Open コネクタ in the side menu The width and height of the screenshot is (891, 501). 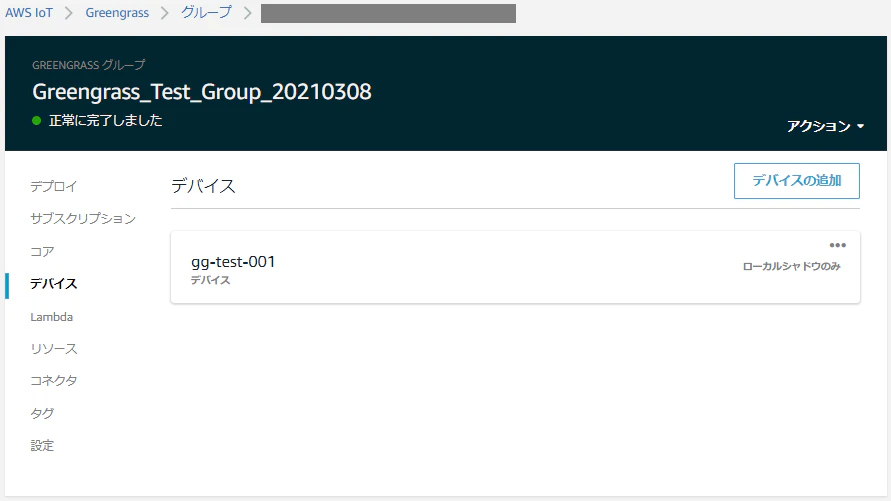pyautogui.click(x=53, y=381)
